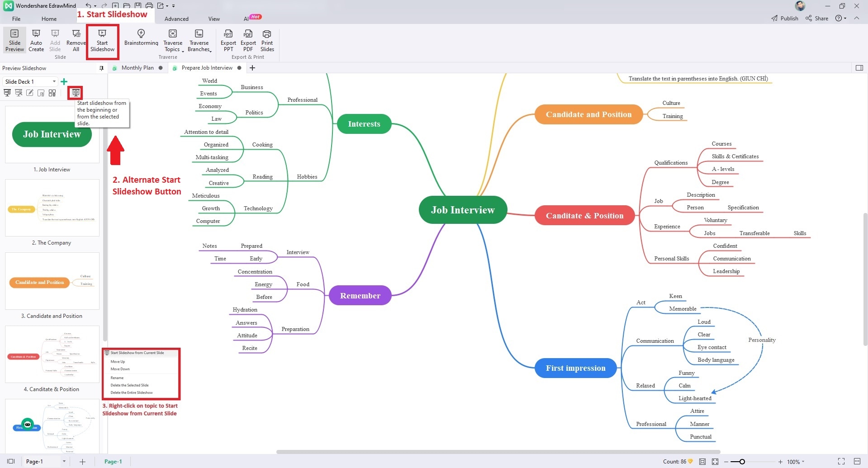Create a new document from the title bar
This screenshot has width=868, height=468.
point(115,6)
